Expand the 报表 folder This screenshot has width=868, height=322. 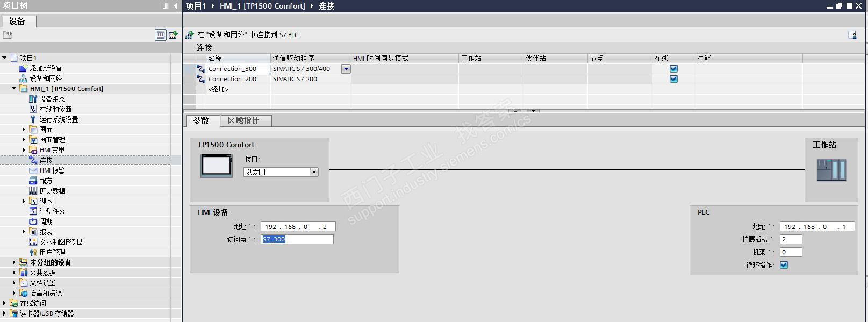tap(24, 232)
